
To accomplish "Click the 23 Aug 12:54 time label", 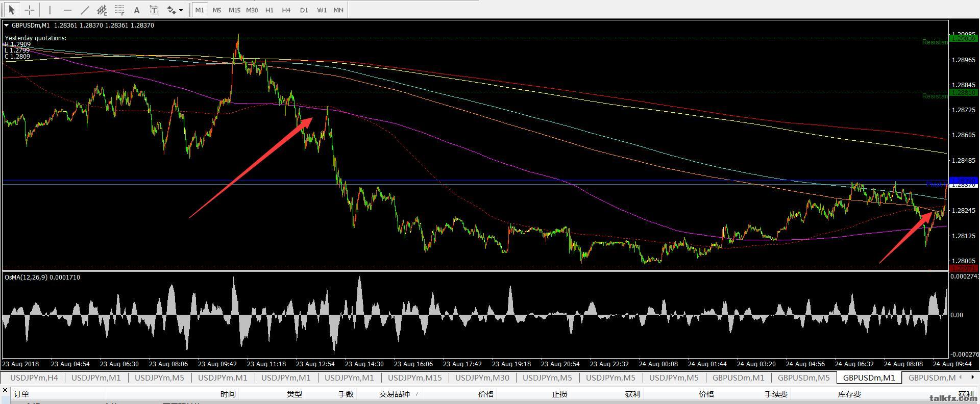I will coord(315,364).
